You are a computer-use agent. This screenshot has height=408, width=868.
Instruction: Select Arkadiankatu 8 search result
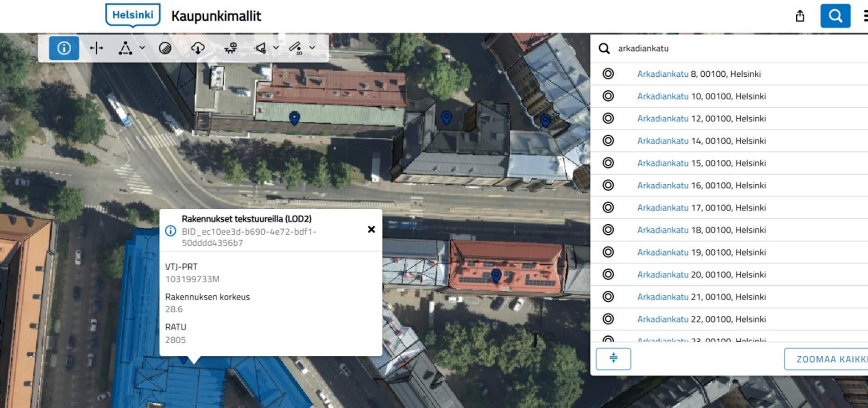tap(699, 74)
